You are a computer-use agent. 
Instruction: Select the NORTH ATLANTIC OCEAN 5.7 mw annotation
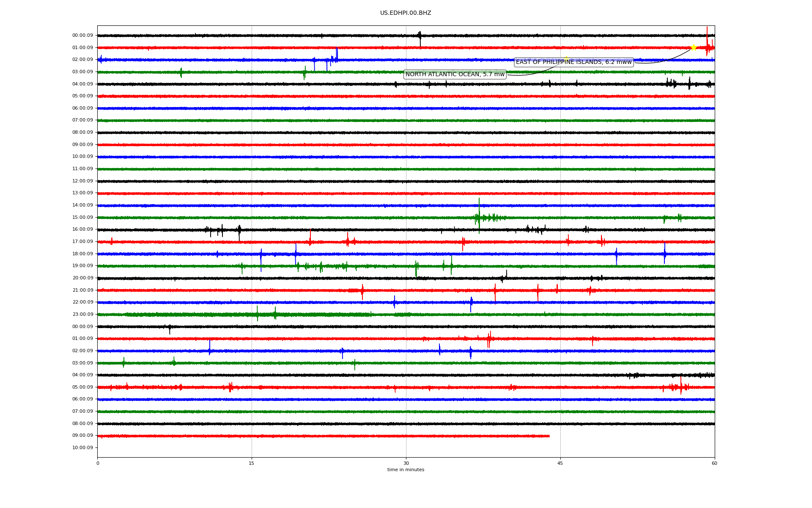point(455,75)
